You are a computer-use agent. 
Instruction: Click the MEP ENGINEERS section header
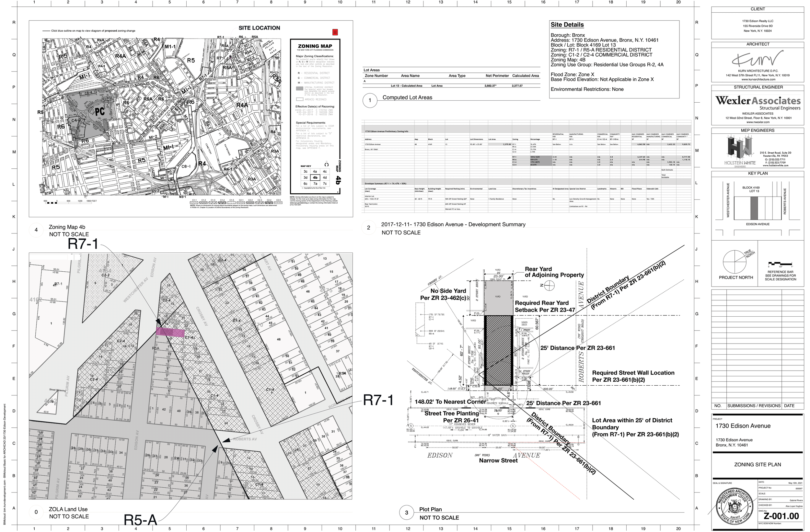[x=758, y=131]
